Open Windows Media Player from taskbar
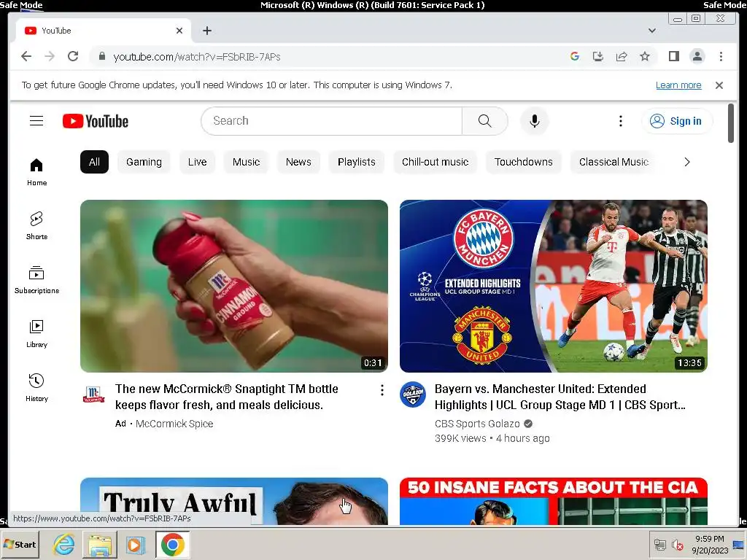The image size is (747, 560). tap(135, 544)
